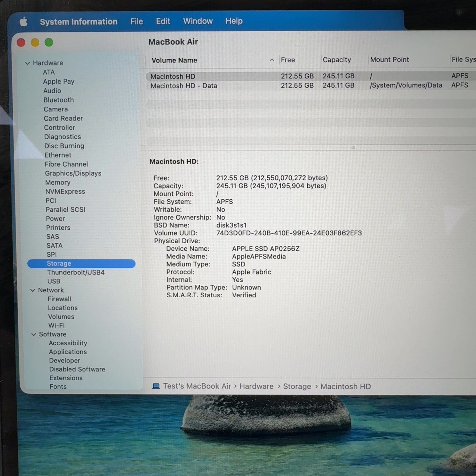Select Camera in the sidebar
This screenshot has width=476, height=476.
pyautogui.click(x=56, y=109)
